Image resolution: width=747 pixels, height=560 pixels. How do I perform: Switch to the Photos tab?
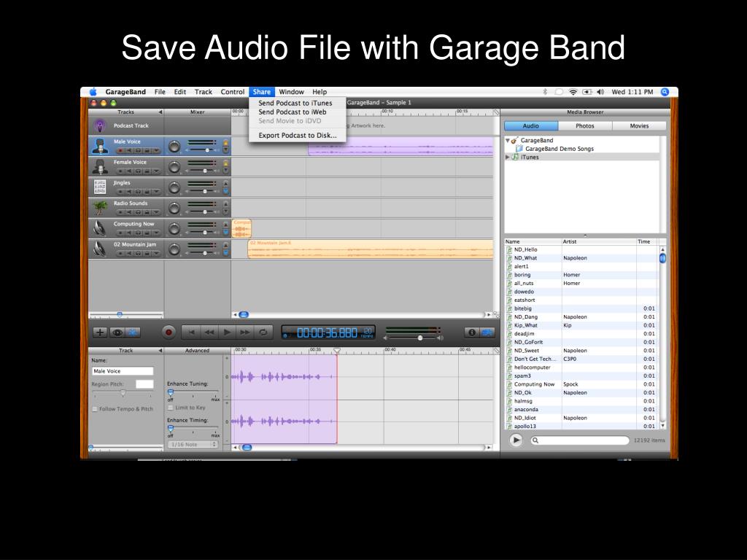(585, 125)
